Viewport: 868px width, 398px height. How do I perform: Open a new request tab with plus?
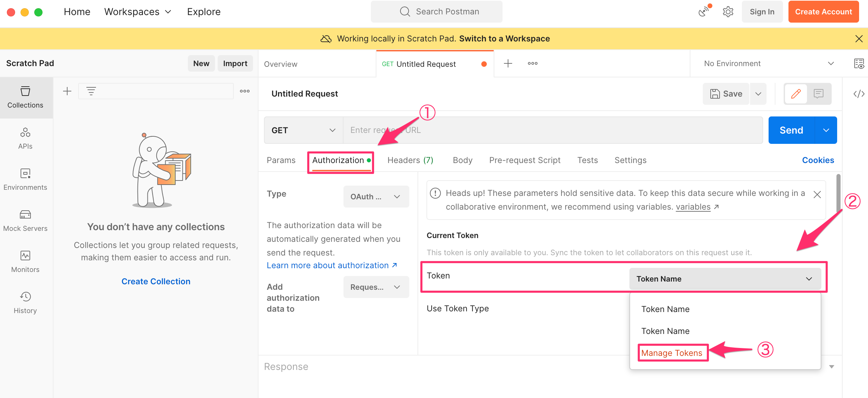click(508, 63)
